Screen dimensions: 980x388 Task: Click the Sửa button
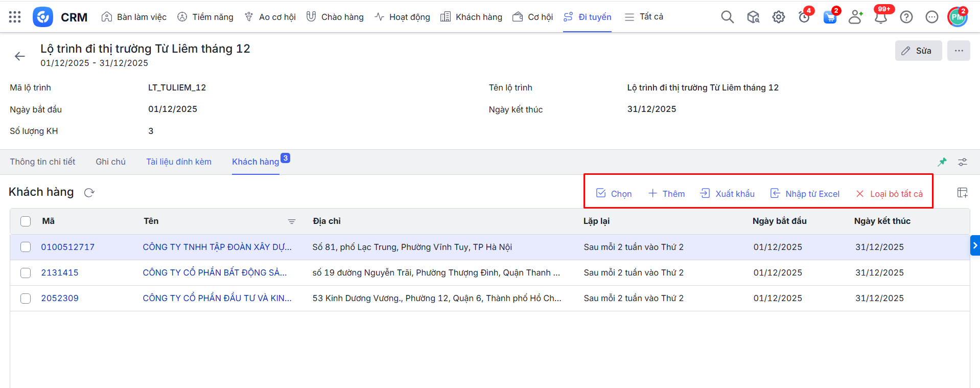(918, 51)
